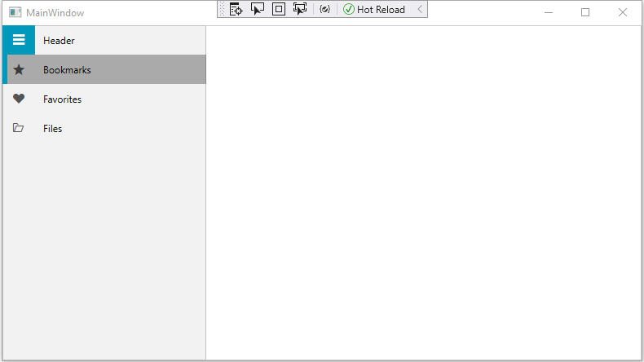The width and height of the screenshot is (644, 362).
Task: Click the debug toolbar drag grip handle
Action: coord(223,9)
